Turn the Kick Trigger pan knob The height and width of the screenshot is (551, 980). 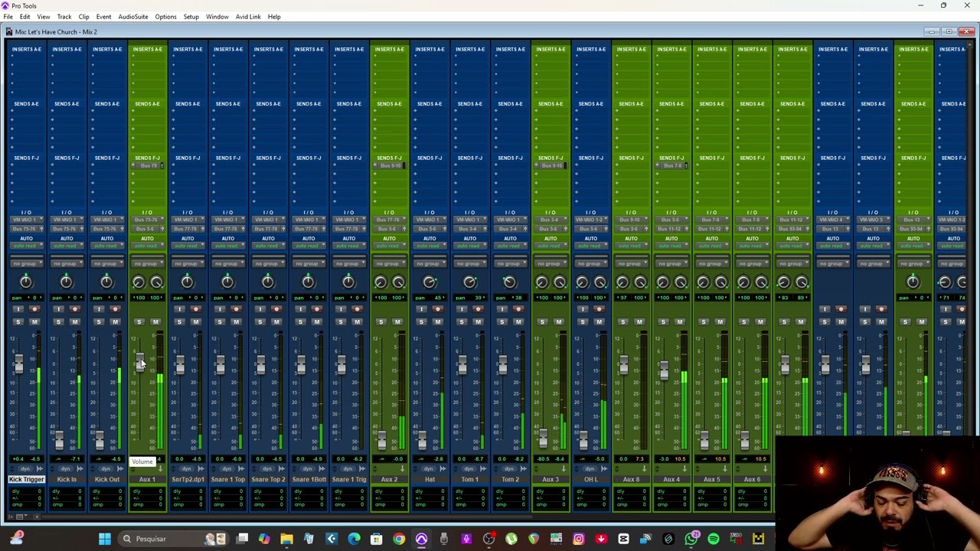click(26, 282)
